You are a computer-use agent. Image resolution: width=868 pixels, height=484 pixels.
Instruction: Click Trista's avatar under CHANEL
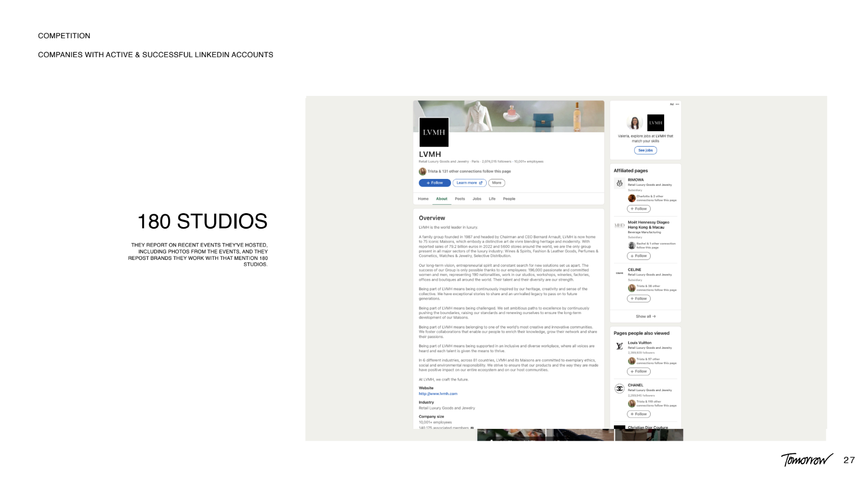coord(631,403)
